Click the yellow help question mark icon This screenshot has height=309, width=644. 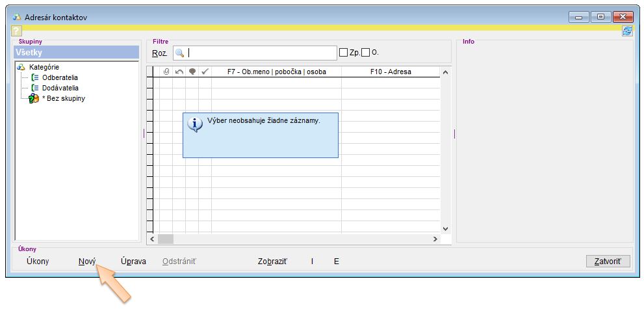tap(17, 31)
